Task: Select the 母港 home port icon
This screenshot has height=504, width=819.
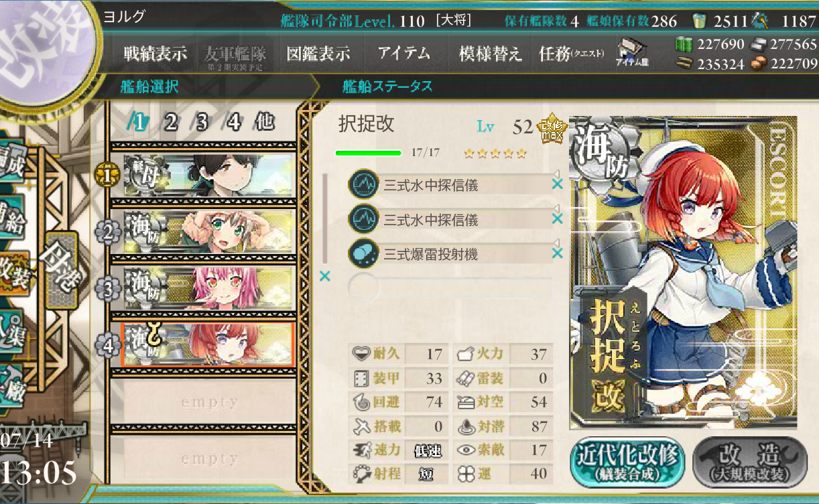Action: (x=61, y=269)
